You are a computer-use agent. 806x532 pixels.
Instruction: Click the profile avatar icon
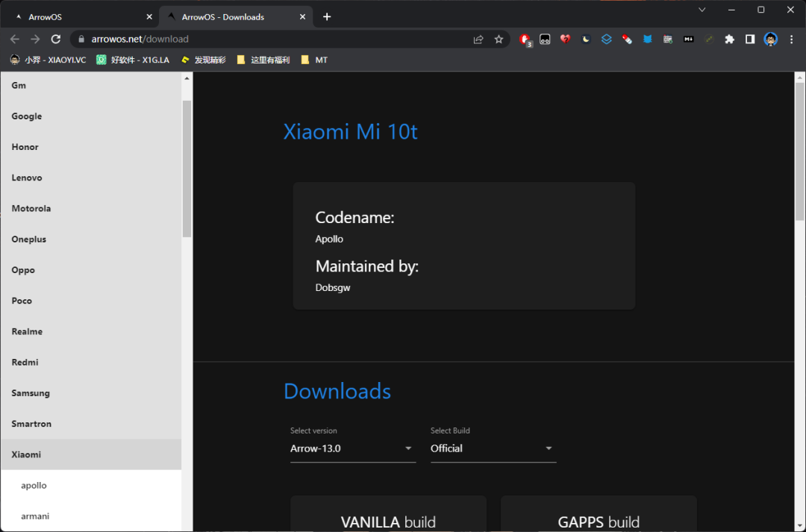coord(771,40)
